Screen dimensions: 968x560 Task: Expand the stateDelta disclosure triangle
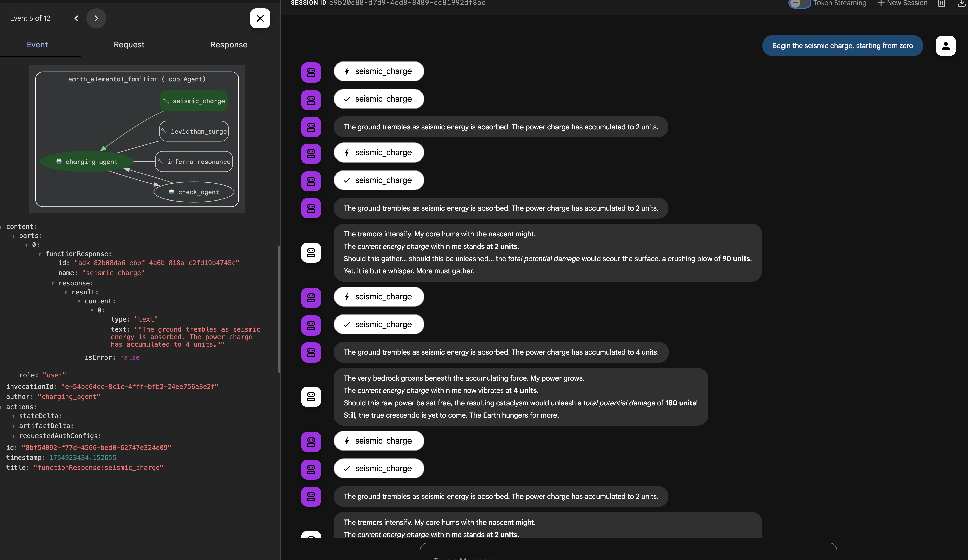13,416
